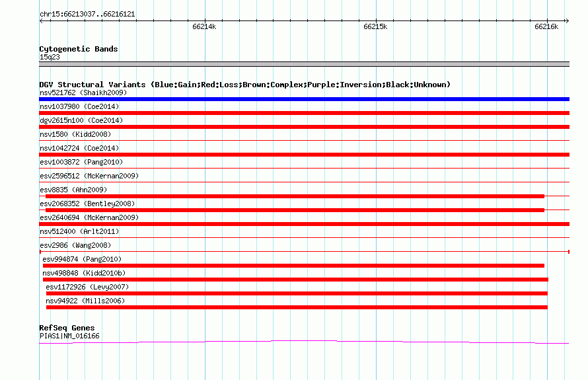
Task: Click the blue nsv521762 gain bar
Action: click(304, 99)
